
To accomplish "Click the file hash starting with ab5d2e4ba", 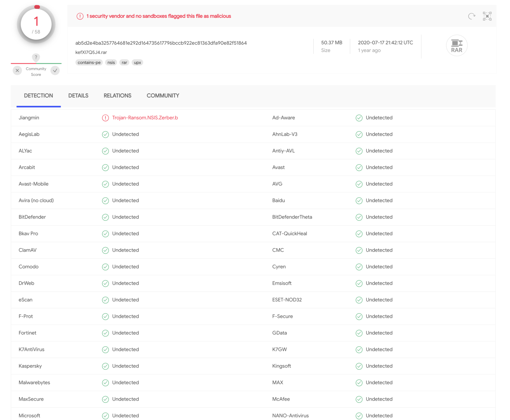I will click(161, 43).
